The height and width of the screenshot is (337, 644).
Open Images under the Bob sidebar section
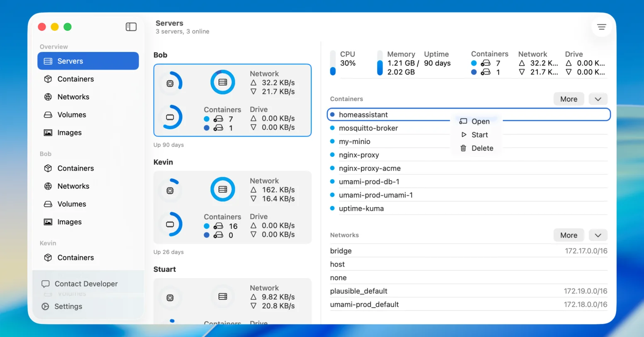tap(69, 222)
